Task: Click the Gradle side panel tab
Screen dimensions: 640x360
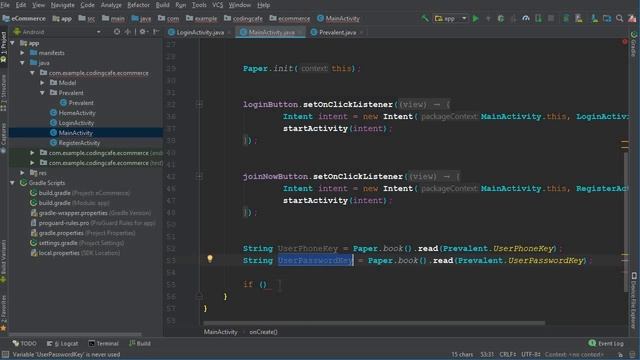Action: point(634,45)
